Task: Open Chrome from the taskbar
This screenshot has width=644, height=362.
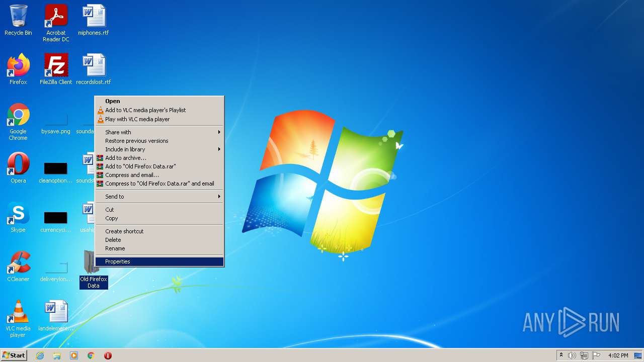Action: click(x=91, y=355)
